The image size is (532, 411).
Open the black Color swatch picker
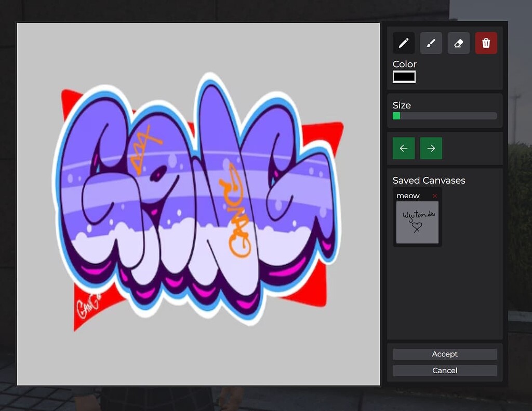point(404,76)
